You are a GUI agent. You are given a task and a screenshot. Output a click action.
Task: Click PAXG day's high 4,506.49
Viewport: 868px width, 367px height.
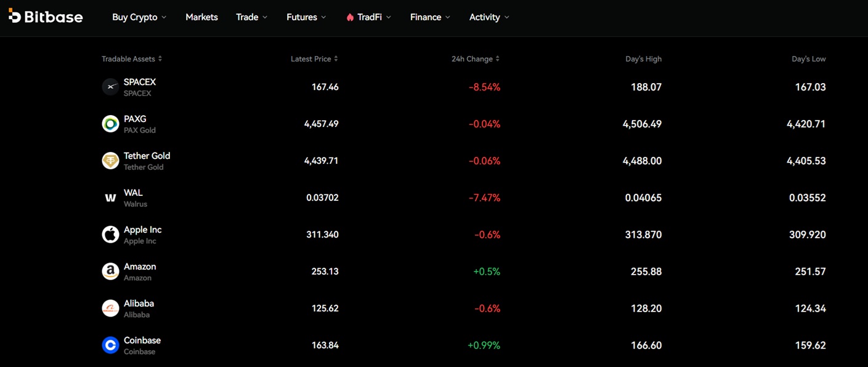click(642, 124)
